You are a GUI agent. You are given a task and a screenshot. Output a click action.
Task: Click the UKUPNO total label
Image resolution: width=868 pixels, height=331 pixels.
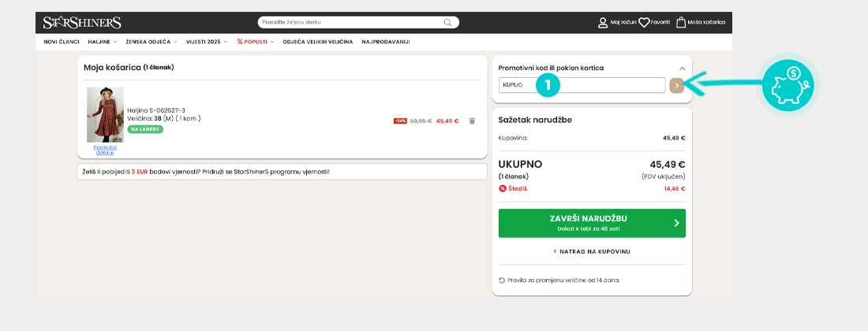pos(520,164)
